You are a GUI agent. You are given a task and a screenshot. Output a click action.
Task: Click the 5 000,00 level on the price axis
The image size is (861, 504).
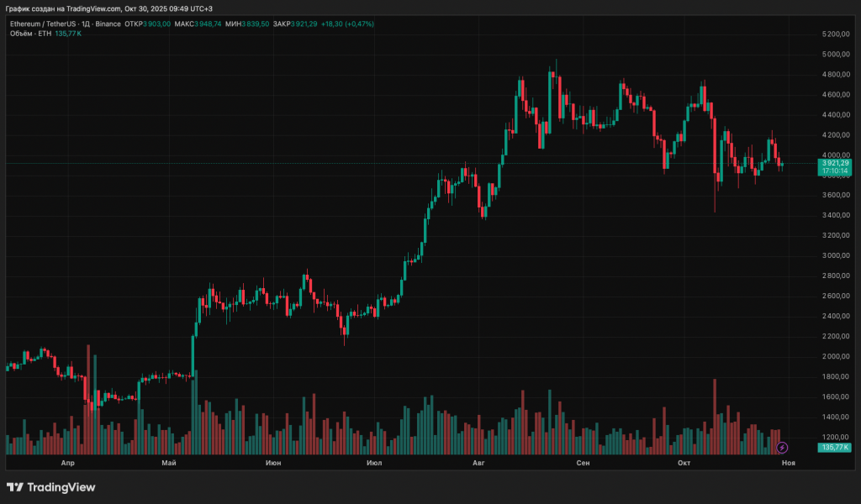click(836, 55)
